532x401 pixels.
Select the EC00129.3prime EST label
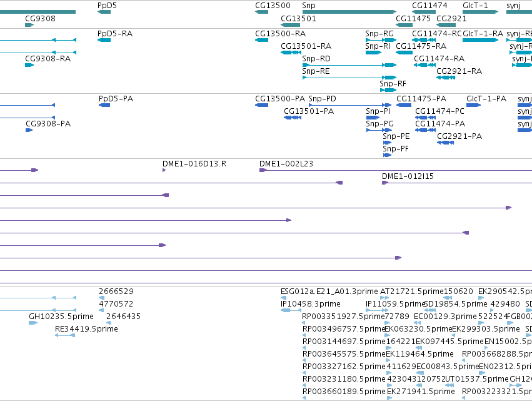[445, 317]
